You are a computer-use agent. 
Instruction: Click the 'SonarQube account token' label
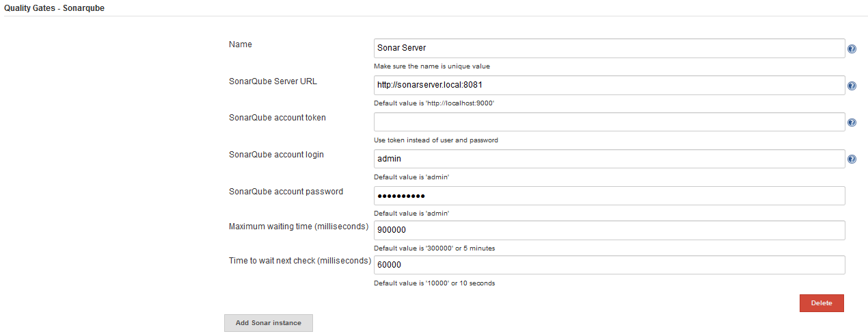click(277, 118)
